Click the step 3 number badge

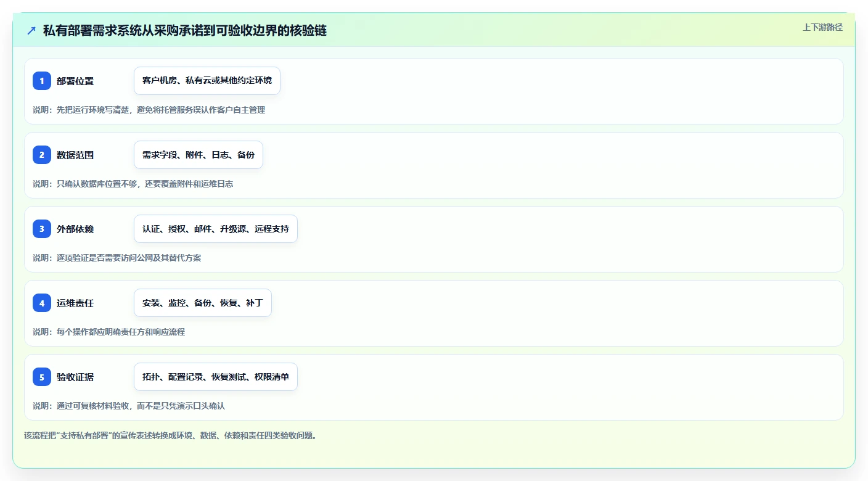tap(42, 229)
